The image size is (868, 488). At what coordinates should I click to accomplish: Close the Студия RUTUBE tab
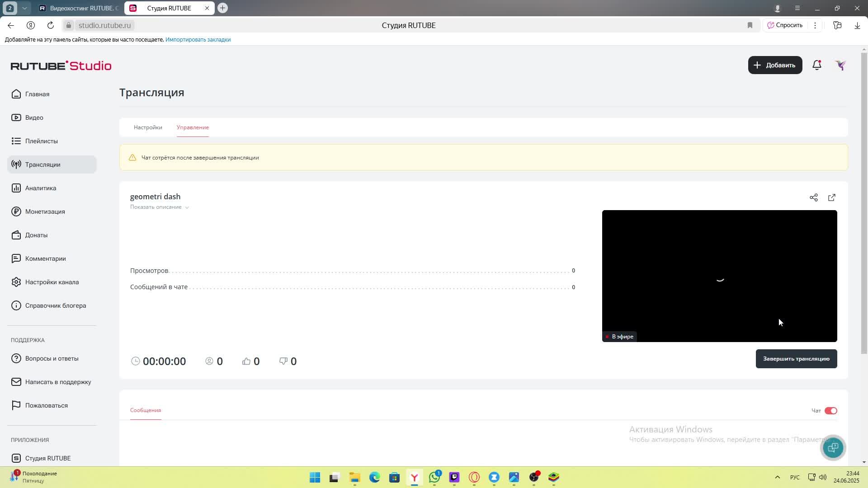pyautogui.click(x=207, y=8)
